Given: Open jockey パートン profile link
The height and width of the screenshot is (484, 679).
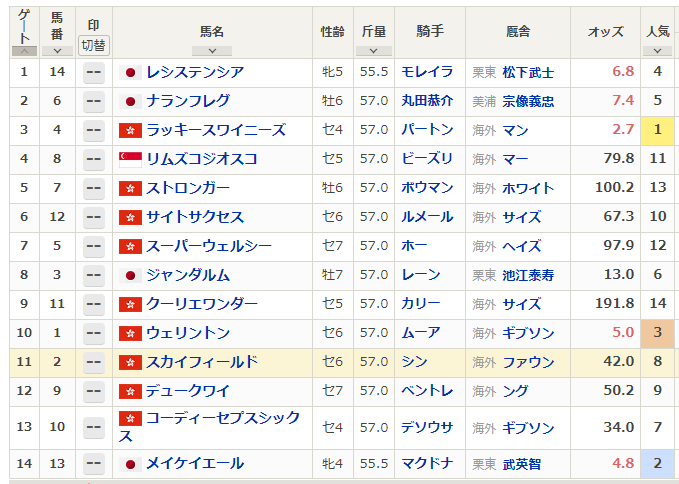Looking at the screenshot, I should pyautogui.click(x=427, y=130).
